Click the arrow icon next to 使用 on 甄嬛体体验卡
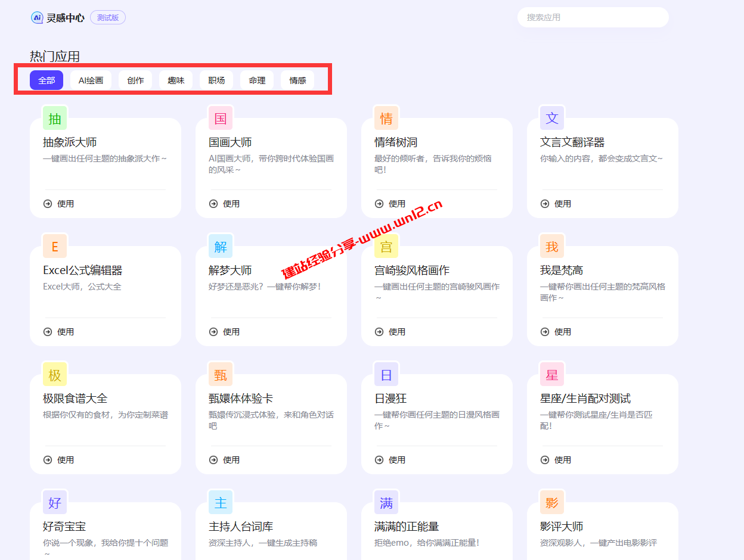This screenshot has width=744, height=560. point(212,459)
